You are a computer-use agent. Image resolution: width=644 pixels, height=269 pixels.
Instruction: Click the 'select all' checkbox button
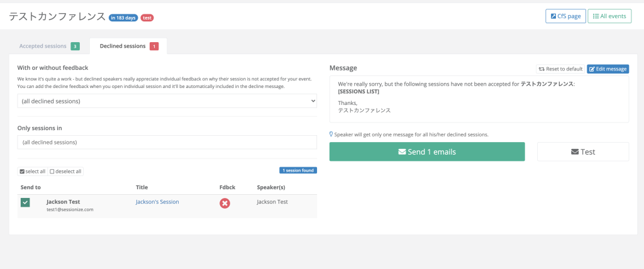pyautogui.click(x=32, y=171)
